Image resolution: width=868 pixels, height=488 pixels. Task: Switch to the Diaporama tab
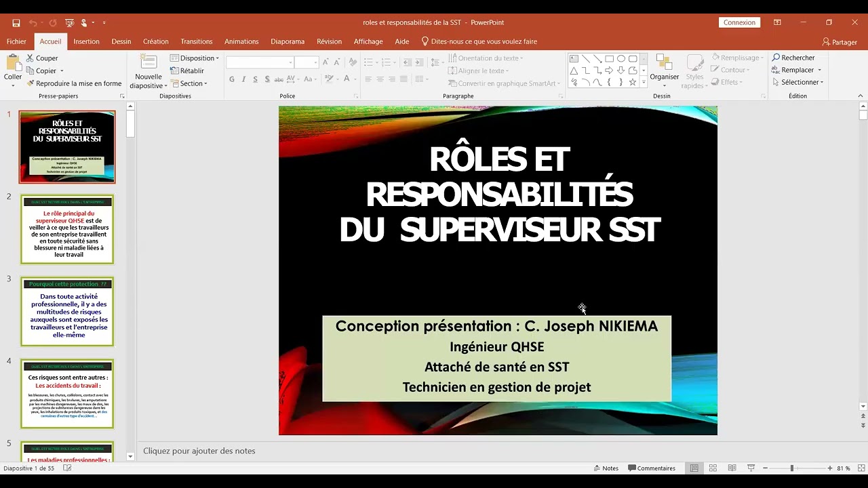coord(288,41)
